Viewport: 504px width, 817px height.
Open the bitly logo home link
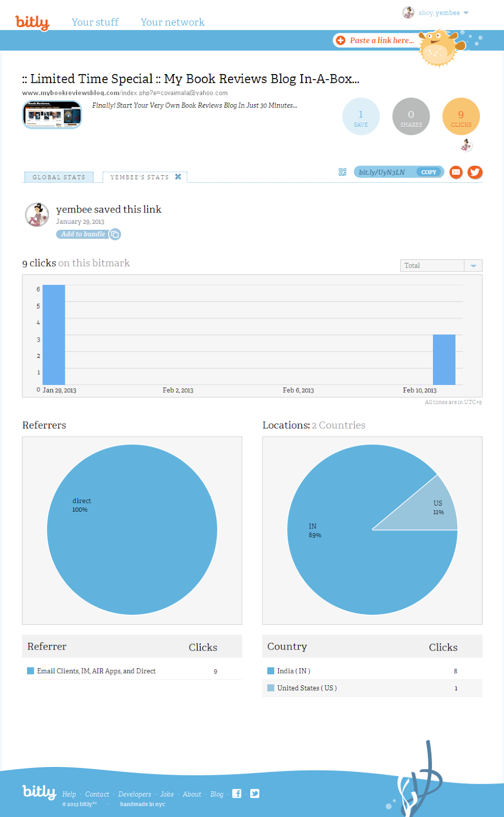coord(32,22)
